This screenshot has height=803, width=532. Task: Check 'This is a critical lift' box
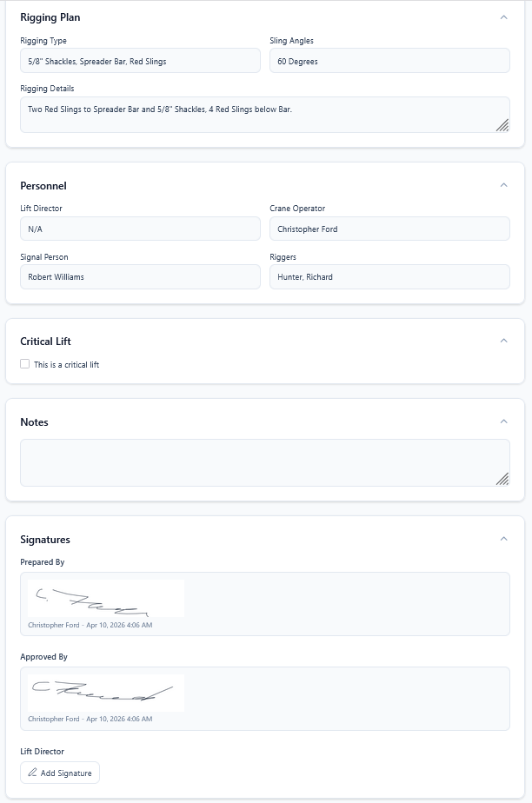click(25, 364)
